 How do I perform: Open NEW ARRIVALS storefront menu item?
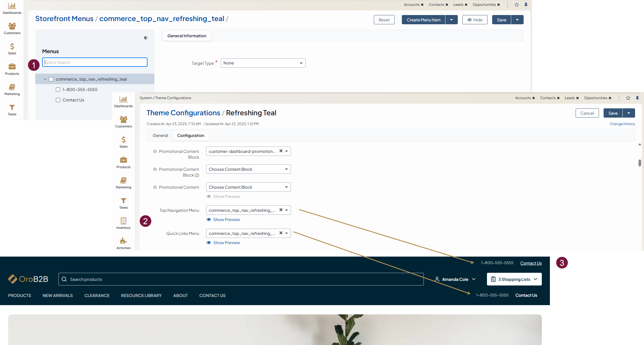(x=58, y=296)
